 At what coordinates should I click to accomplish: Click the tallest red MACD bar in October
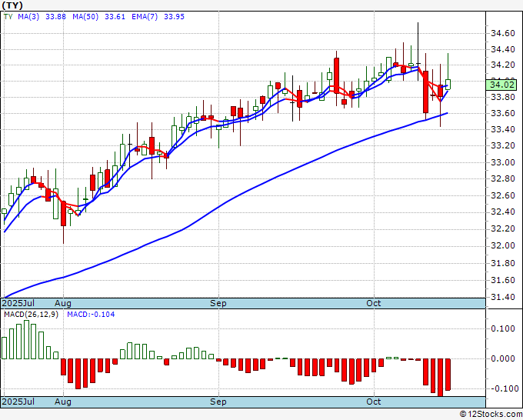[x=440, y=377]
